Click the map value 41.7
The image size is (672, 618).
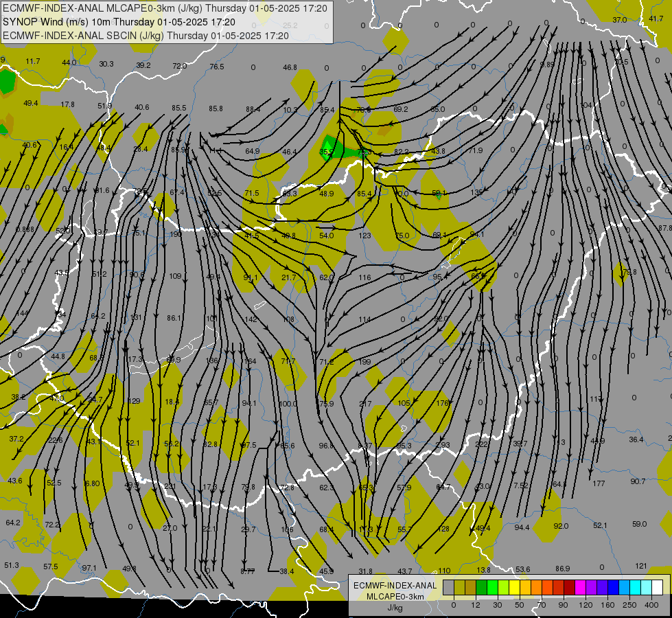(x=656, y=19)
